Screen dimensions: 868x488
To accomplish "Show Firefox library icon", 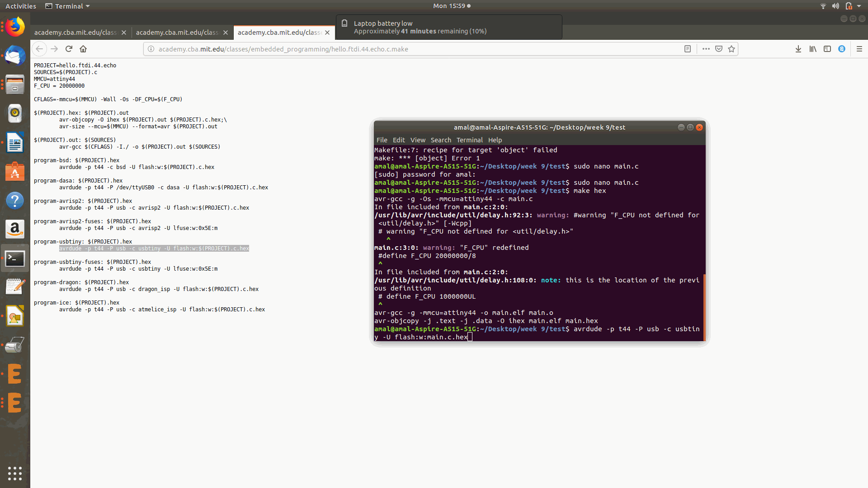I will [x=813, y=49].
